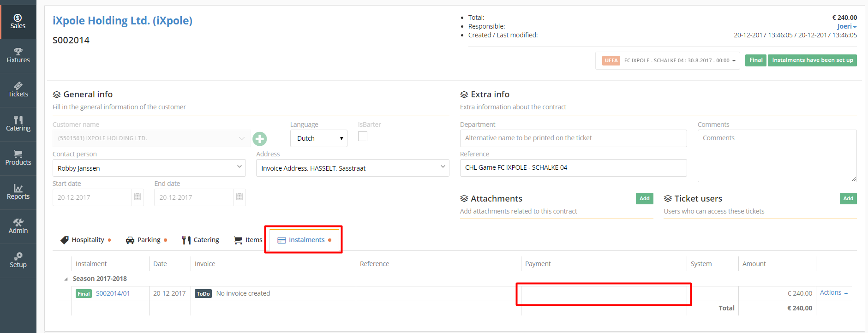Open the Joeri responsible dropdown

coord(847,26)
